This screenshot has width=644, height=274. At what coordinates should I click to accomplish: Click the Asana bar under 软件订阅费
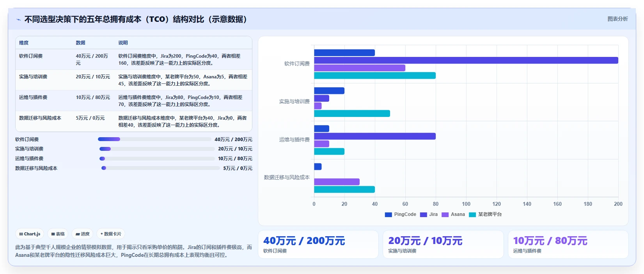click(x=360, y=68)
